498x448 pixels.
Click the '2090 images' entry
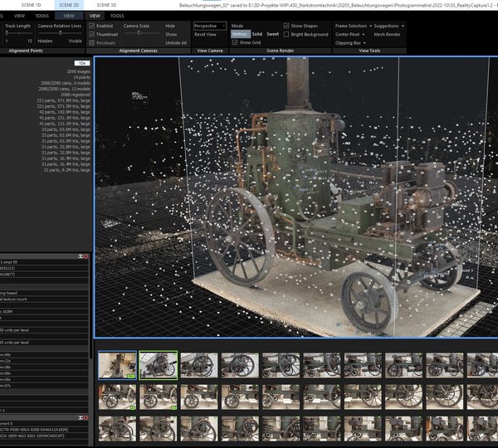point(79,71)
